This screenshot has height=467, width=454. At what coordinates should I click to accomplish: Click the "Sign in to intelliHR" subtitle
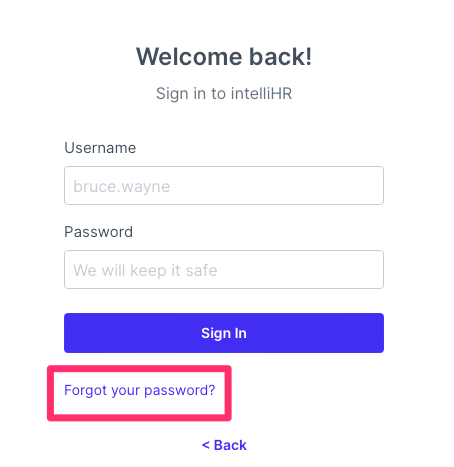click(x=224, y=93)
